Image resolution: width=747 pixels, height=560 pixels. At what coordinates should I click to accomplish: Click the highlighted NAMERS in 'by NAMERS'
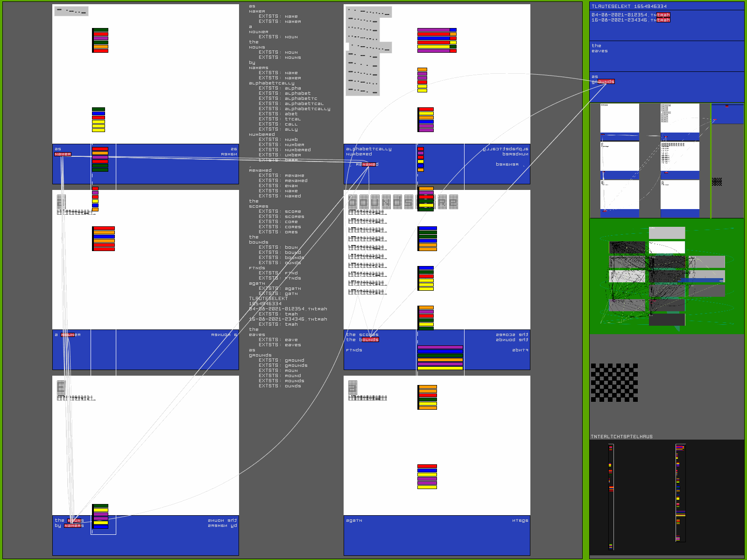click(74, 525)
